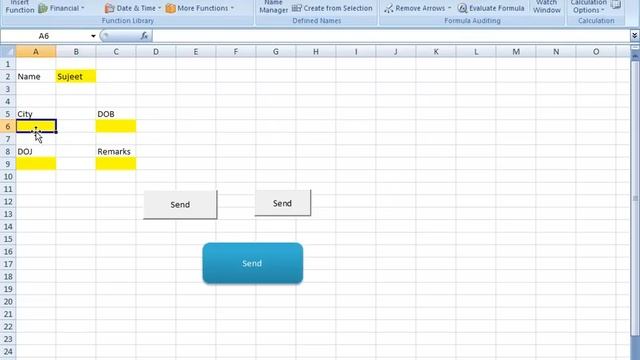Click the Financial functions book icon
640x360 pixels.
tap(43, 8)
